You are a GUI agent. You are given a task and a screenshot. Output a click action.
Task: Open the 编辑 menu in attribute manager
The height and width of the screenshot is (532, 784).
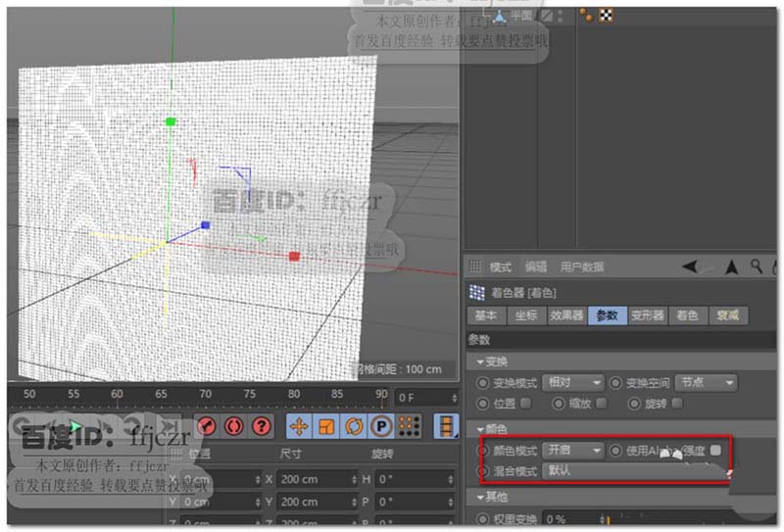[x=535, y=267]
